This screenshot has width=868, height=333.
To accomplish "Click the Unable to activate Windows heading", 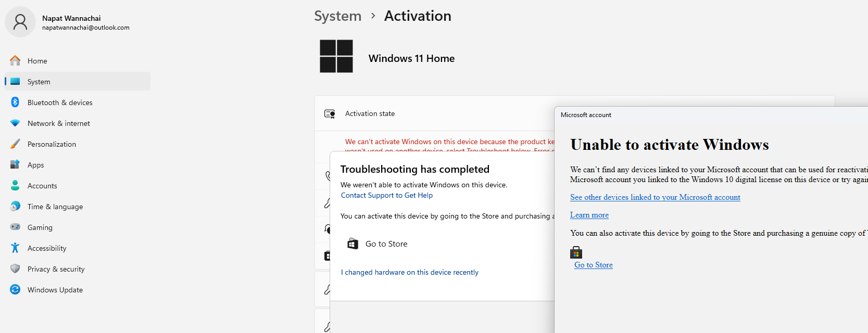I will 670,145.
